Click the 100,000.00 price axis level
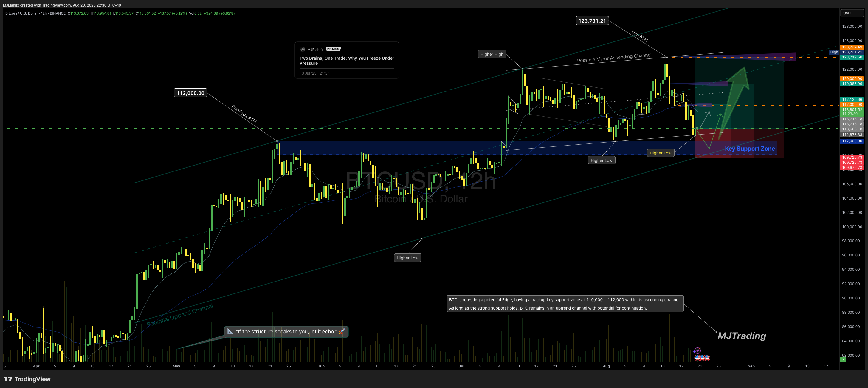 coord(852,227)
